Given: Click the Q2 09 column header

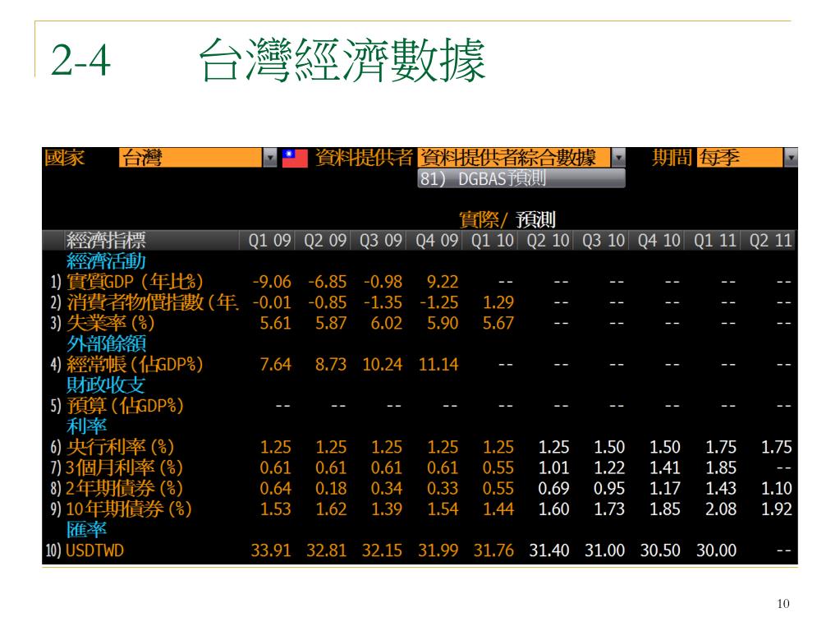Looking at the screenshot, I should click(x=325, y=240).
